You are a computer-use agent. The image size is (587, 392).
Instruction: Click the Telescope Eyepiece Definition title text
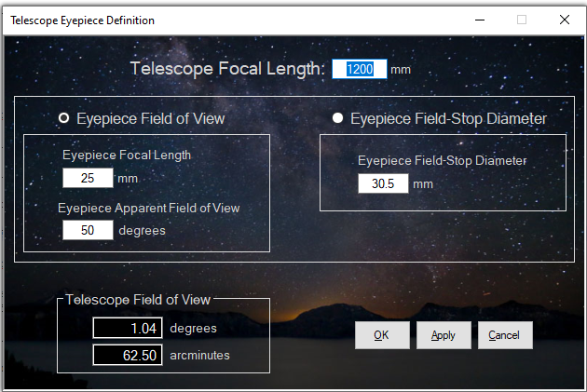82,20
